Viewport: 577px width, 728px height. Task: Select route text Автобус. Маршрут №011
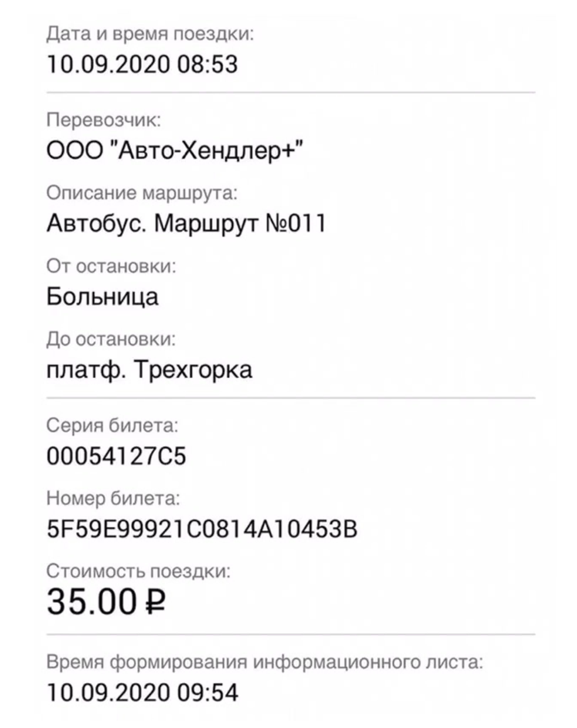186,224
